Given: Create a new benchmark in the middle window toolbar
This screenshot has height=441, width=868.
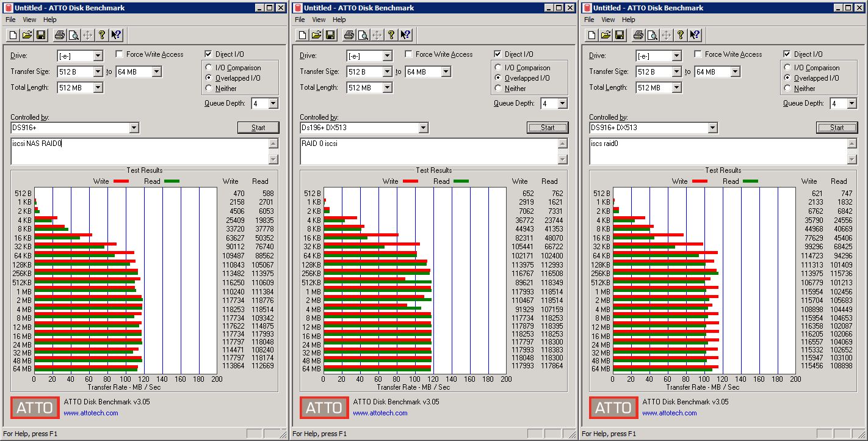Looking at the screenshot, I should 302,35.
